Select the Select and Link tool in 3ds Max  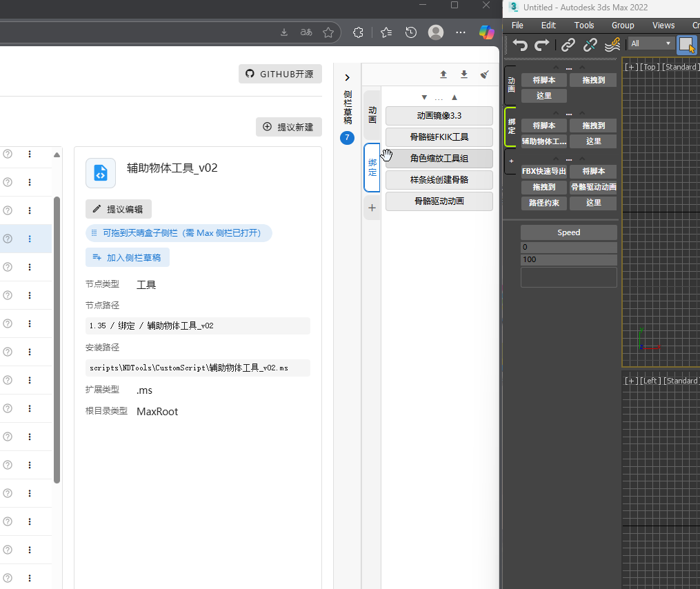coord(568,45)
